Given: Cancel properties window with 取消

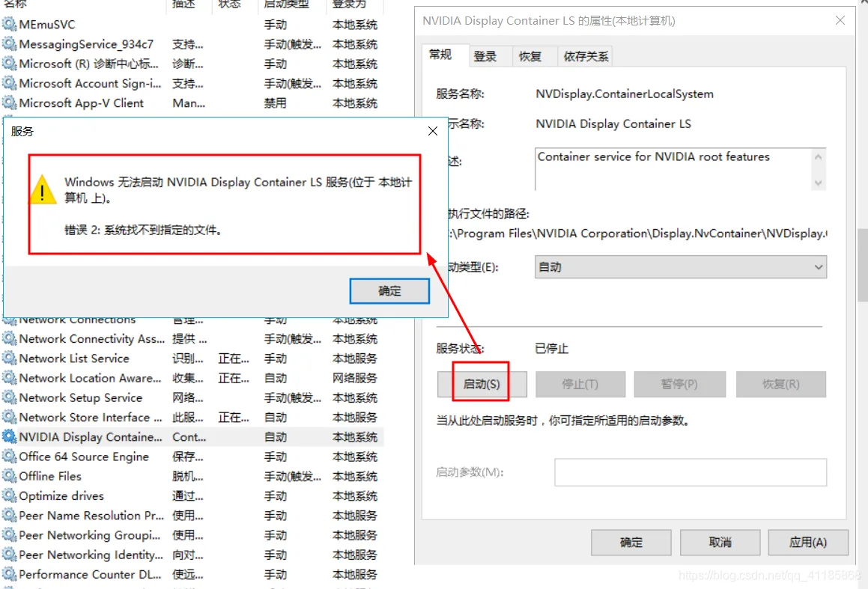Looking at the screenshot, I should [720, 543].
